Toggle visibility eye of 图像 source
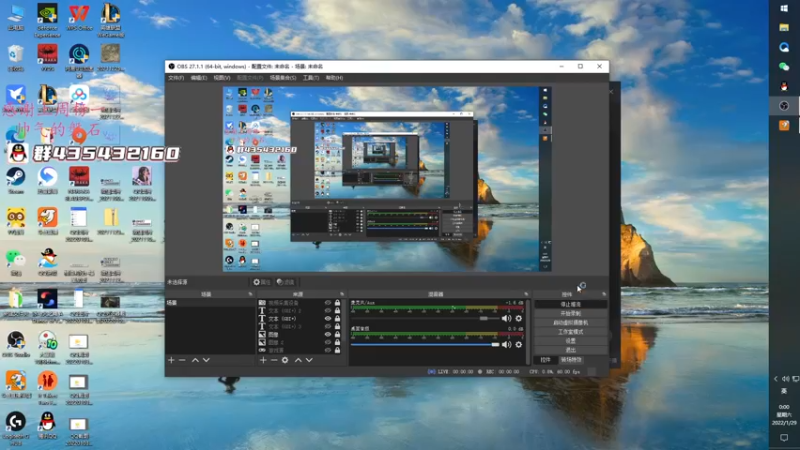 click(x=328, y=334)
